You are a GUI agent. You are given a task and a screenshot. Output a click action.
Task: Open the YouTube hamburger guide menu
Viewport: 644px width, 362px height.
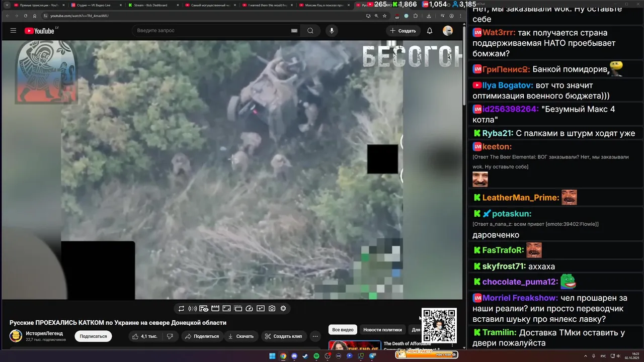click(x=13, y=31)
